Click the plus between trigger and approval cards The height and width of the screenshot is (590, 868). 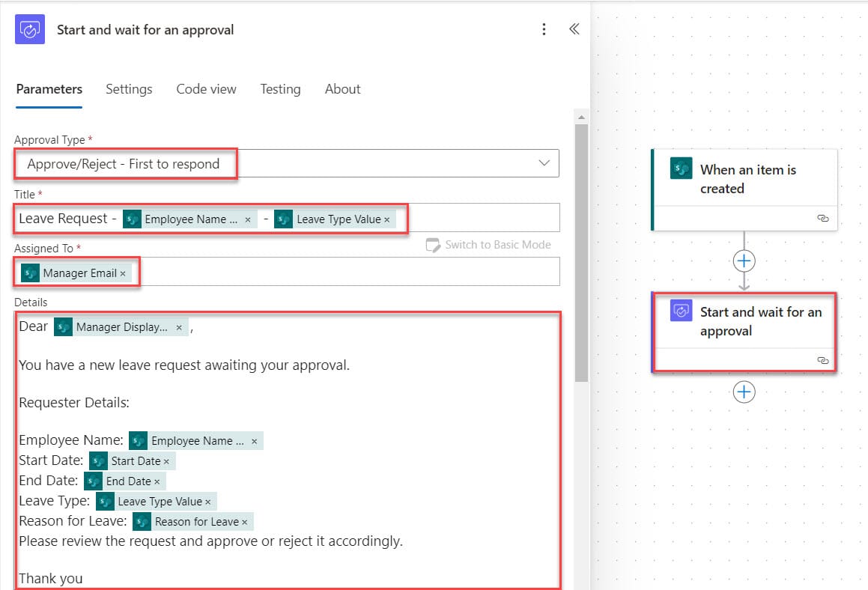[x=744, y=261]
